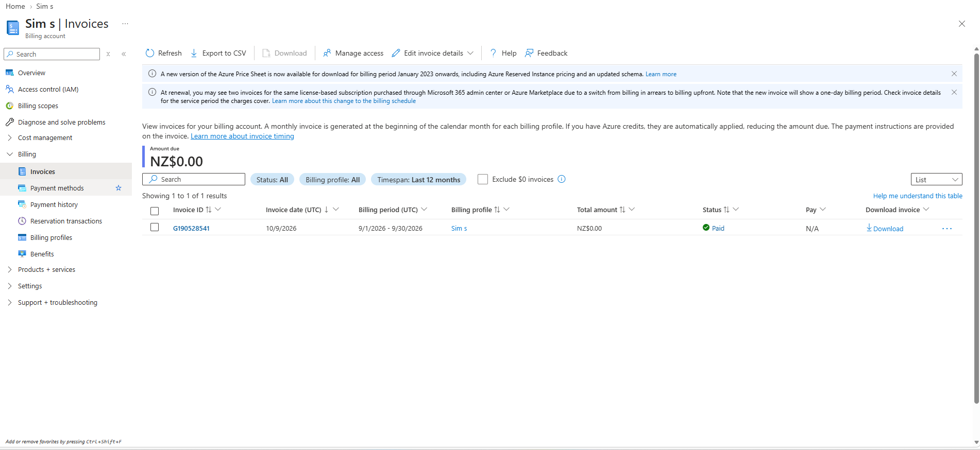The width and height of the screenshot is (980, 450).
Task: Click the Download link for the invoice
Action: (885, 228)
